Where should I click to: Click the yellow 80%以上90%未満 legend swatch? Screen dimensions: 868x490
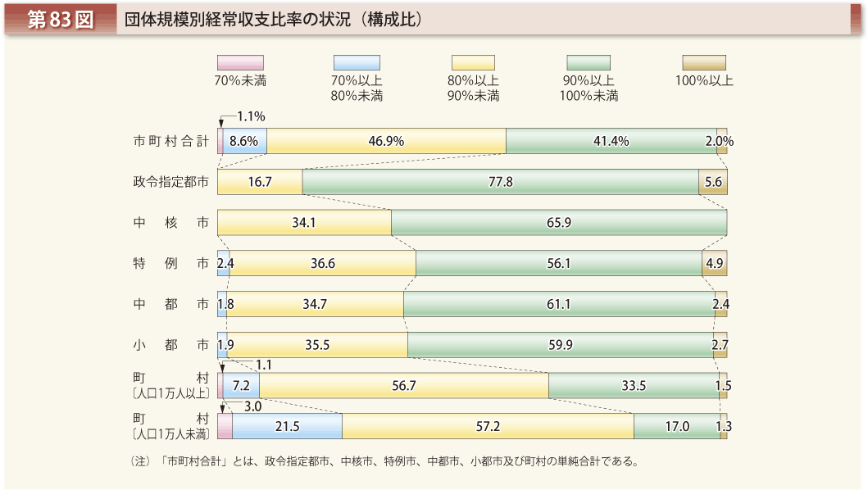pyautogui.click(x=473, y=62)
